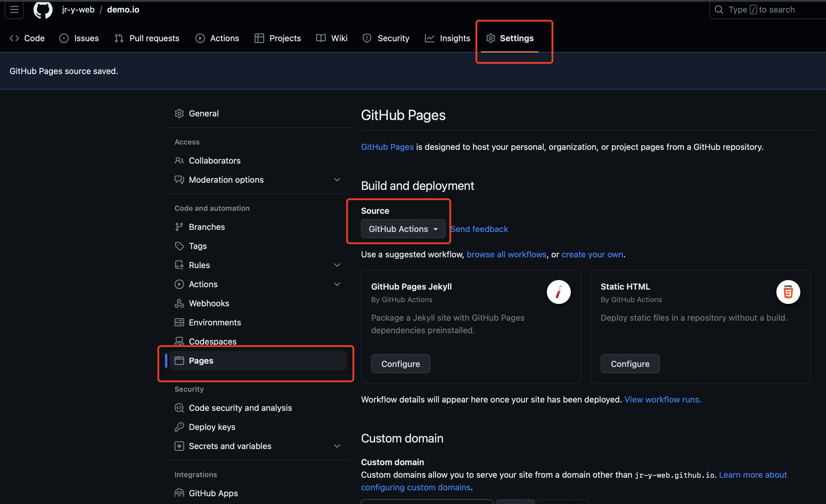Click the GitHub Apps robot icon
This screenshot has height=504, width=826.
click(179, 493)
